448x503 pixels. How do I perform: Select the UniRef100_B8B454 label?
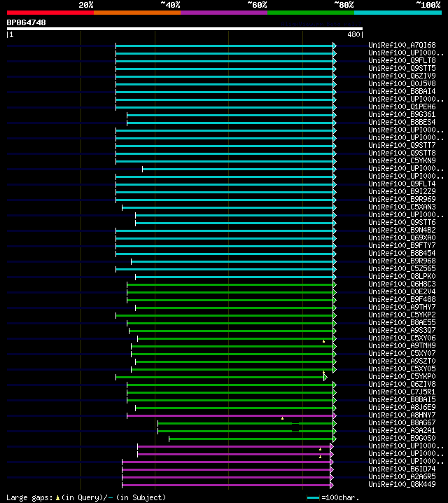(402, 253)
